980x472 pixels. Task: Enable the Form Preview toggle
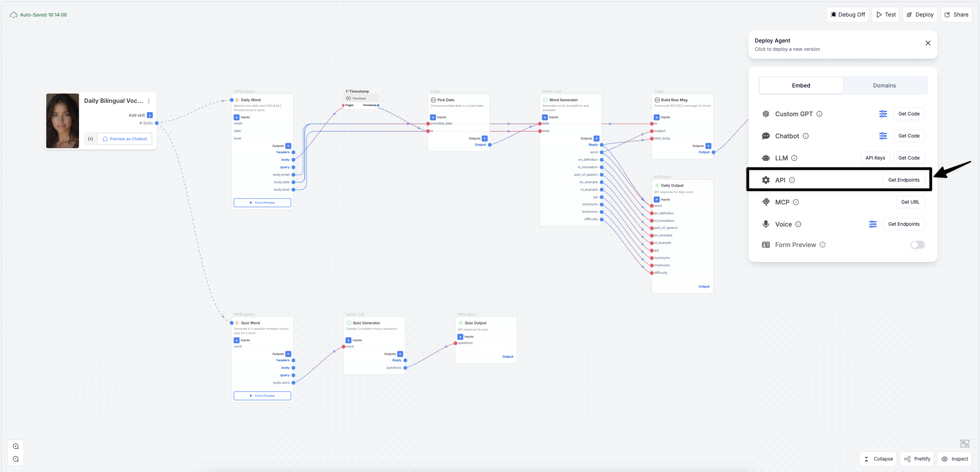pos(918,244)
